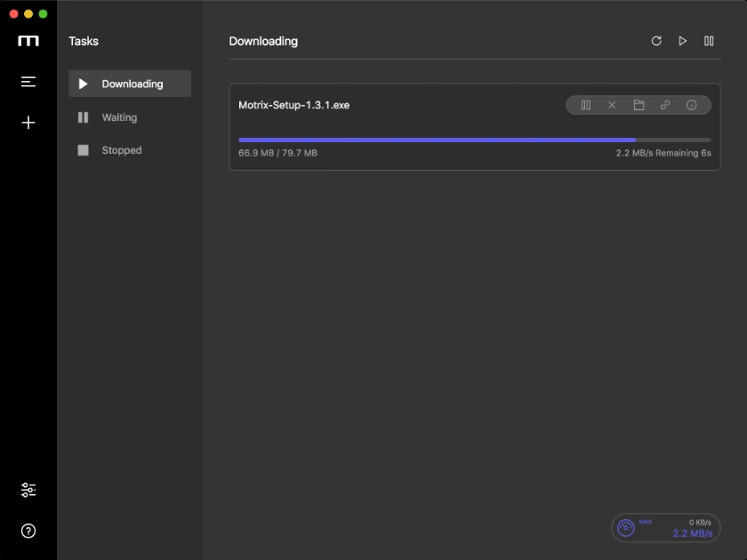Show info for Motrix-Setup-1.3.1.exe
This screenshot has width=747, height=560.
point(692,105)
